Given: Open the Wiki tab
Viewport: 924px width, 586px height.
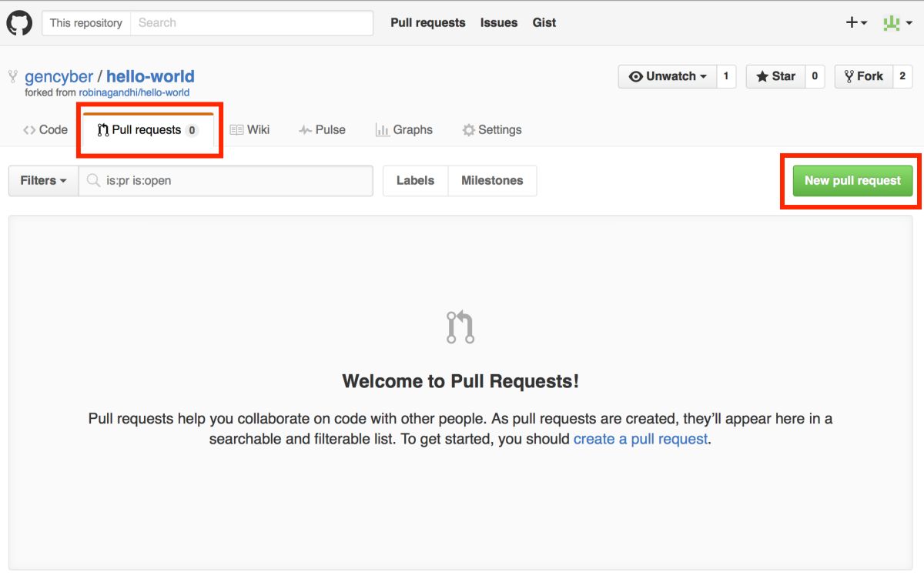Looking at the screenshot, I should 249,130.
